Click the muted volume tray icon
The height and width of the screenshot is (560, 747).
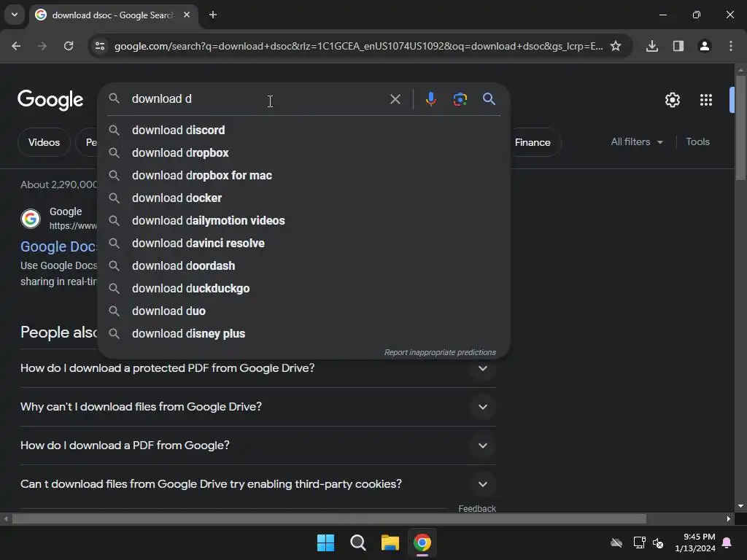pos(658,542)
